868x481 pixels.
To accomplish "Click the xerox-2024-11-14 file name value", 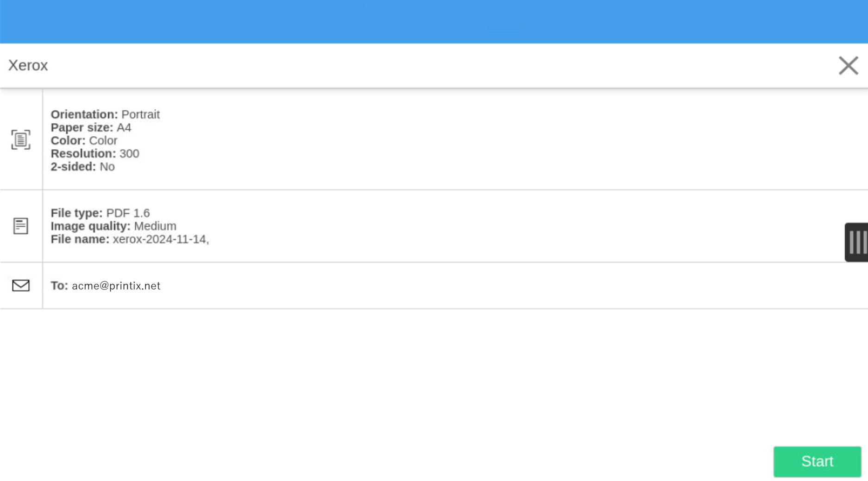I will (160, 239).
